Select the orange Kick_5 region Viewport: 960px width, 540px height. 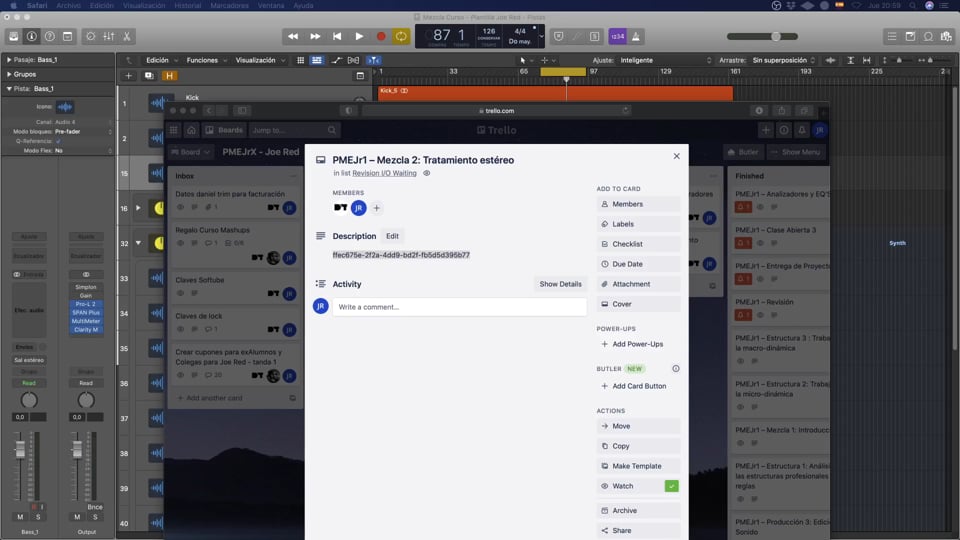[x=555, y=92]
